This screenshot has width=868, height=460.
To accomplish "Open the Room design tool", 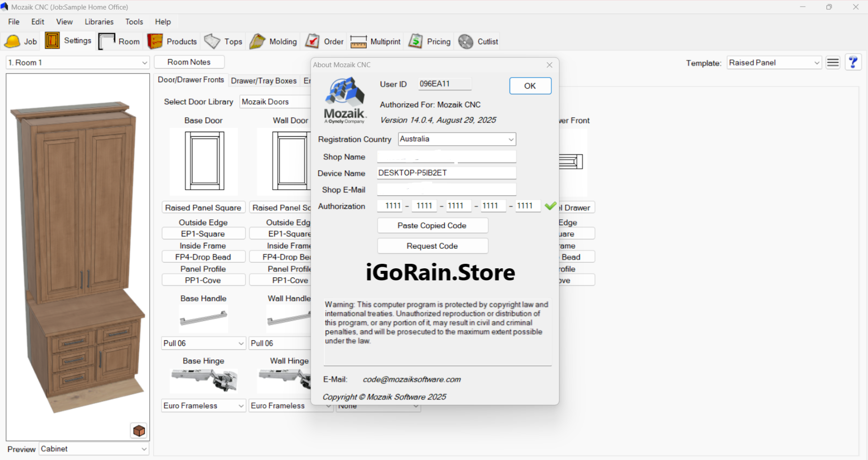I will pyautogui.click(x=119, y=41).
